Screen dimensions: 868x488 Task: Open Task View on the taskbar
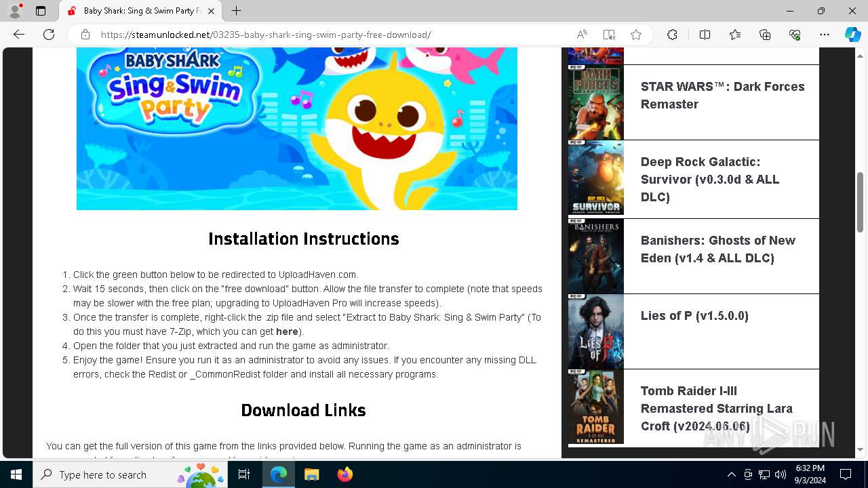coord(244,474)
